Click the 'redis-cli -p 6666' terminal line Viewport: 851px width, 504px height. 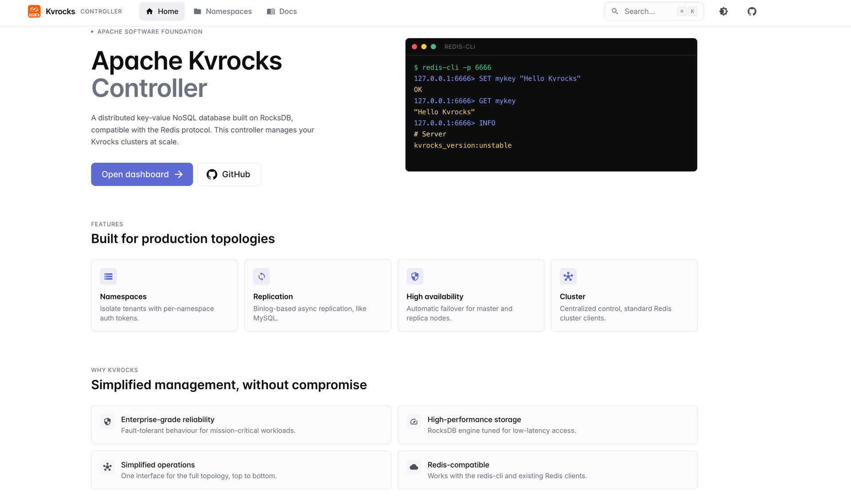453,67
